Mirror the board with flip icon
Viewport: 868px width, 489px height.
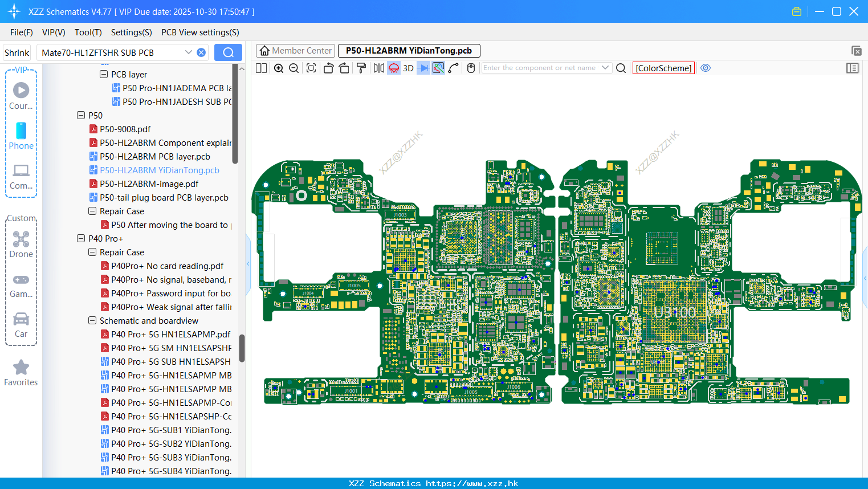[x=379, y=68]
